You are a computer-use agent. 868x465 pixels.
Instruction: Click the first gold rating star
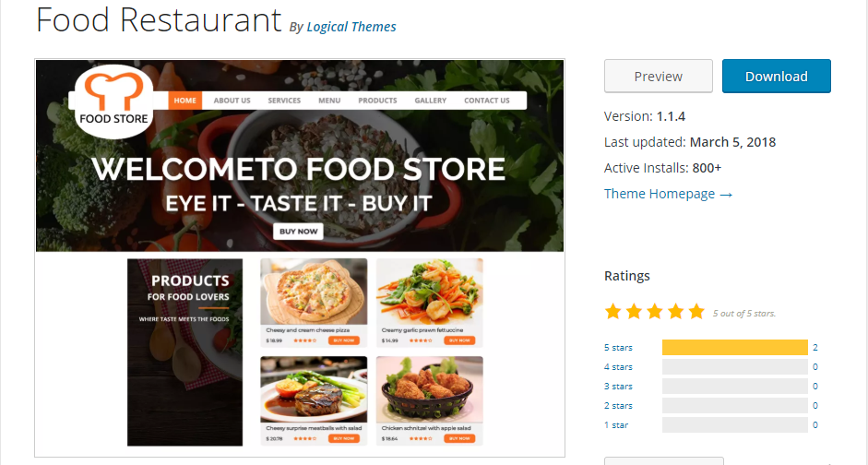[x=612, y=312]
